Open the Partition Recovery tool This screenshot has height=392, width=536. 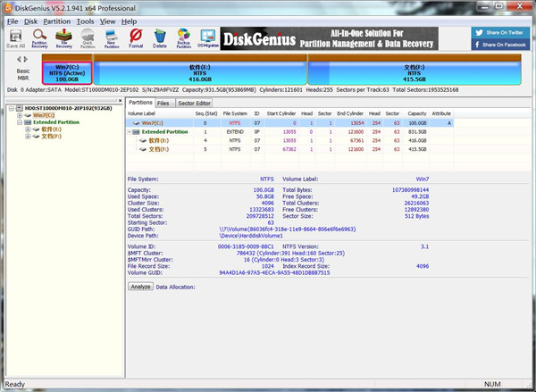(39, 38)
